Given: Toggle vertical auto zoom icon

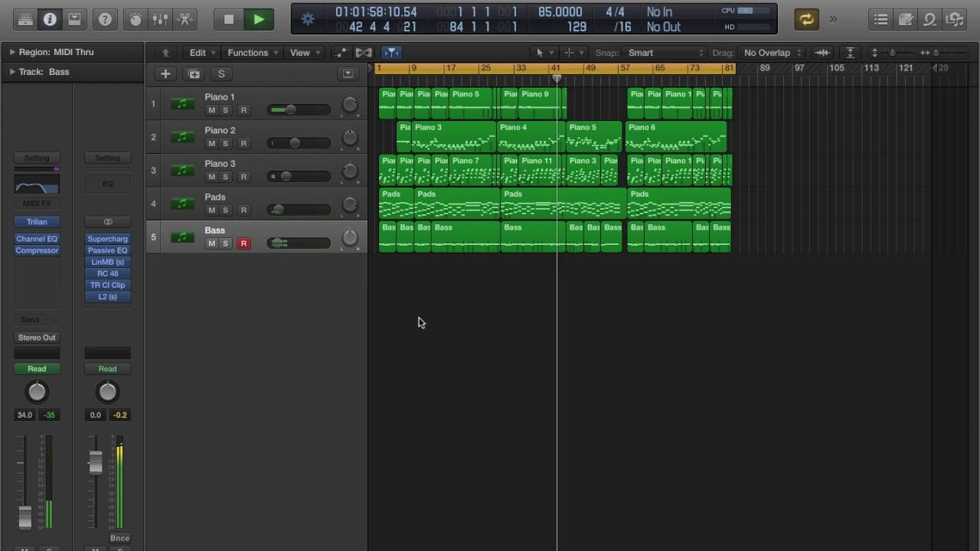Looking at the screenshot, I should coord(850,53).
